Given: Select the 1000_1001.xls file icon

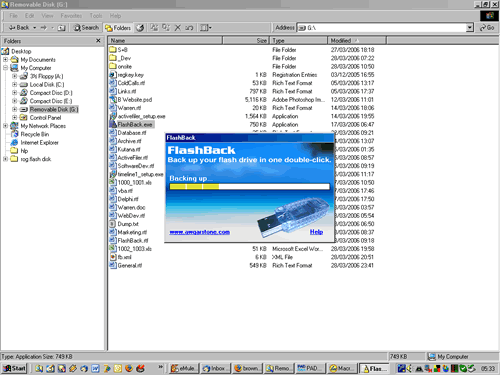Looking at the screenshot, I should [113, 182].
